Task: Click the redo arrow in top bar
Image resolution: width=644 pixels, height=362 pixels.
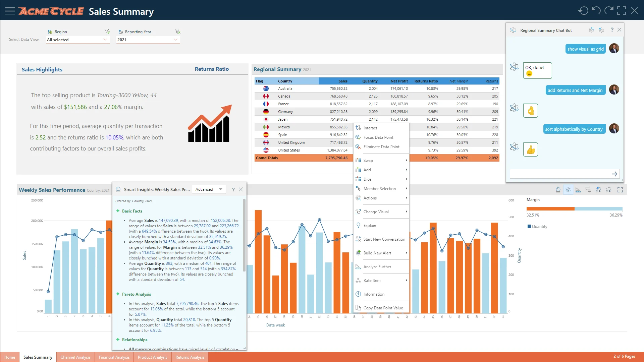Action: (x=609, y=11)
